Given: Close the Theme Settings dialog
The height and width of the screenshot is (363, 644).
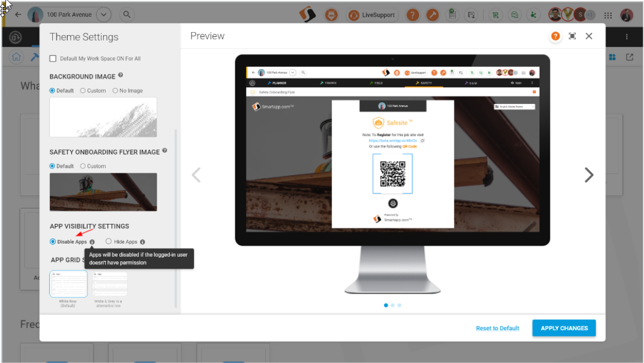Looking at the screenshot, I should [589, 36].
